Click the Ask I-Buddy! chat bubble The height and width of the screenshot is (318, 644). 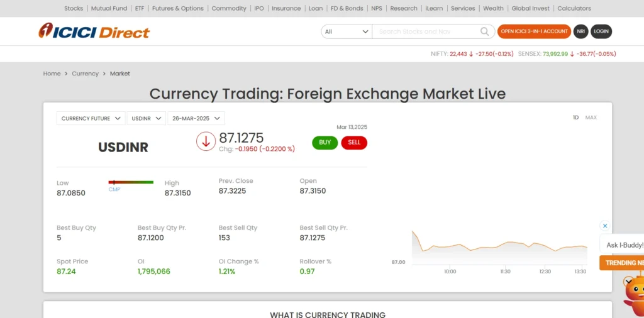tap(623, 245)
